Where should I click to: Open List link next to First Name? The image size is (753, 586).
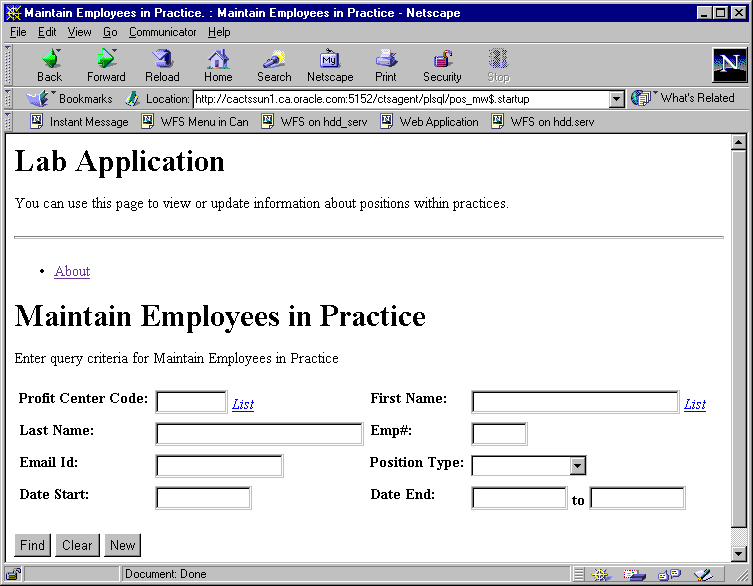tap(695, 404)
